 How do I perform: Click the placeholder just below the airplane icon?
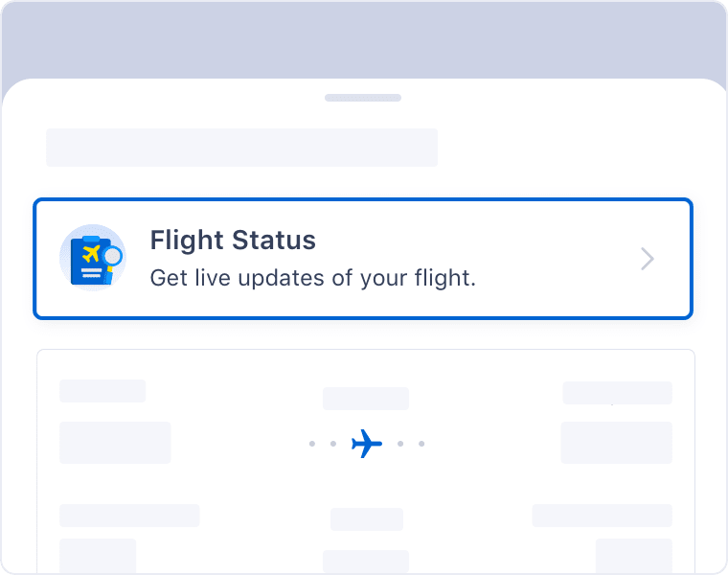367,519
